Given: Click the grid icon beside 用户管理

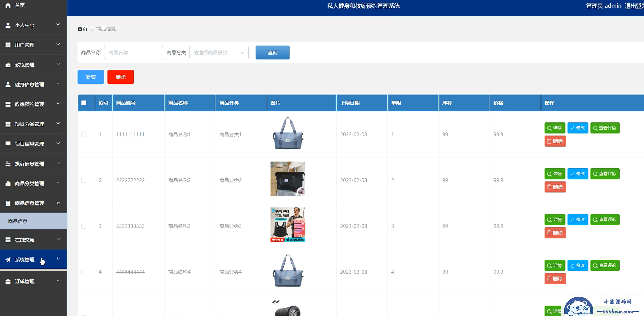Looking at the screenshot, I should [8, 45].
